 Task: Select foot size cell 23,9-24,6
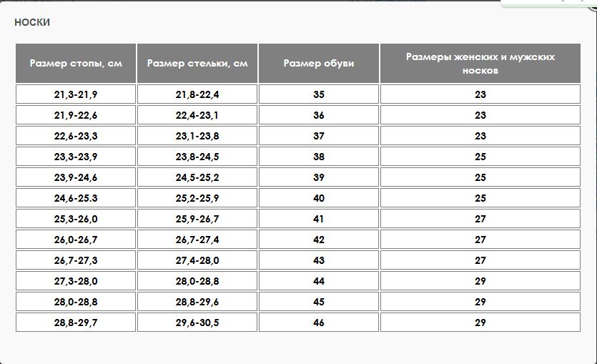click(76, 177)
